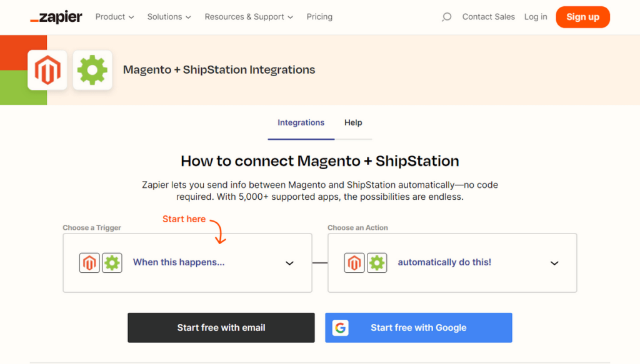Screen dimensions: 640x364
Task: Click the ShipStation gear icon in the header
Action: tap(92, 70)
